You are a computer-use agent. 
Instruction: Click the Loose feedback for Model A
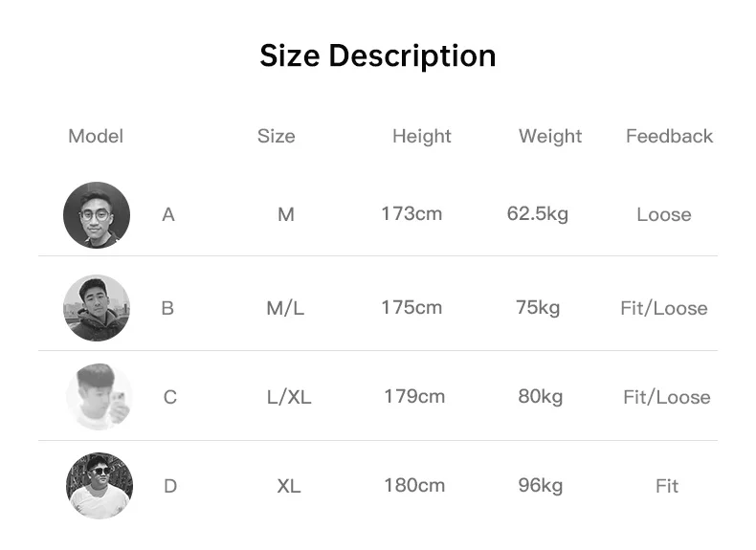[664, 215]
